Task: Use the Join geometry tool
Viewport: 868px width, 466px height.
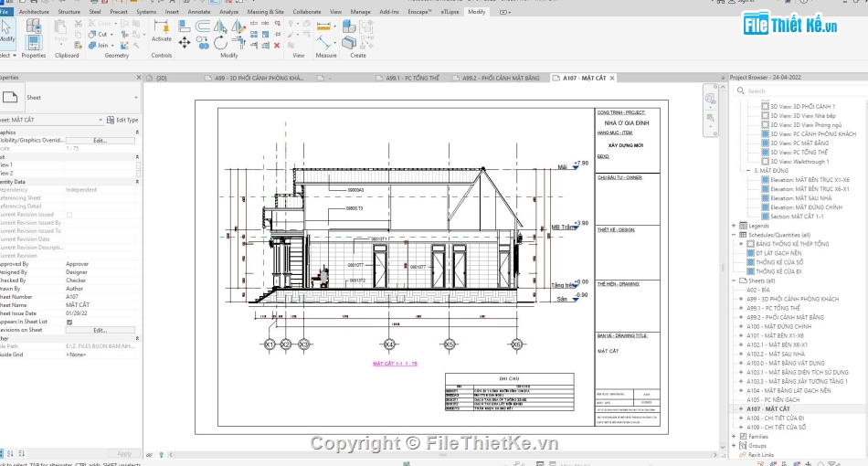Action: click(99, 46)
